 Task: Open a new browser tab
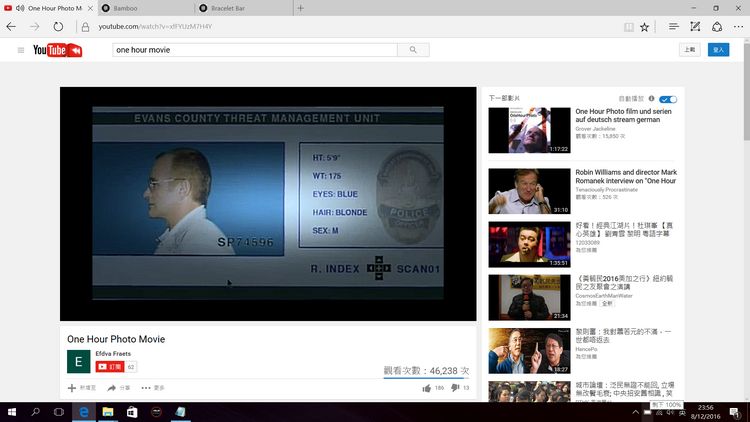[300, 8]
